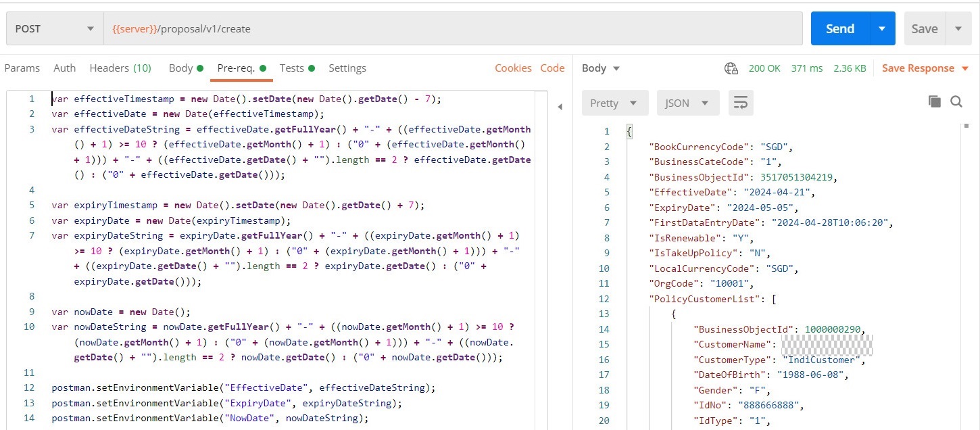
Task: Open the Save button dropdown arrow
Action: [x=958, y=29]
